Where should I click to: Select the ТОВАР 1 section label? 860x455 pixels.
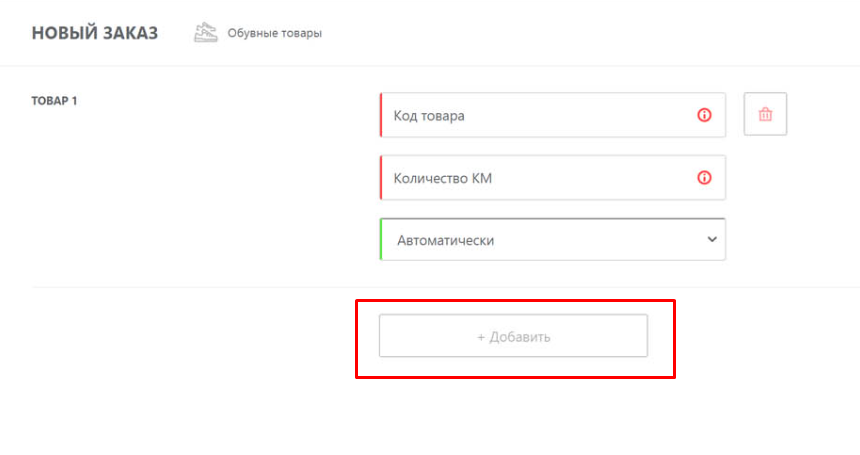(x=55, y=100)
